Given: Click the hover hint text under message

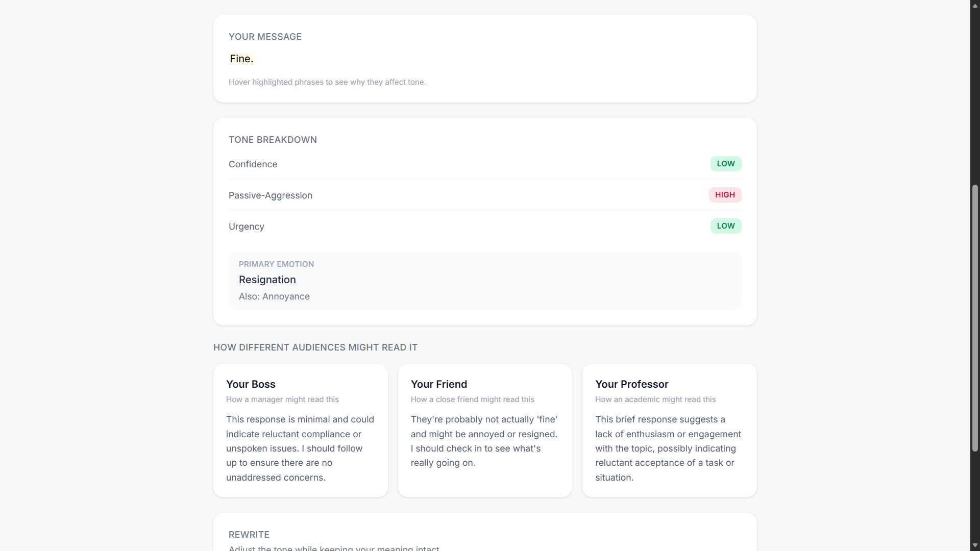Looking at the screenshot, I should (x=327, y=82).
